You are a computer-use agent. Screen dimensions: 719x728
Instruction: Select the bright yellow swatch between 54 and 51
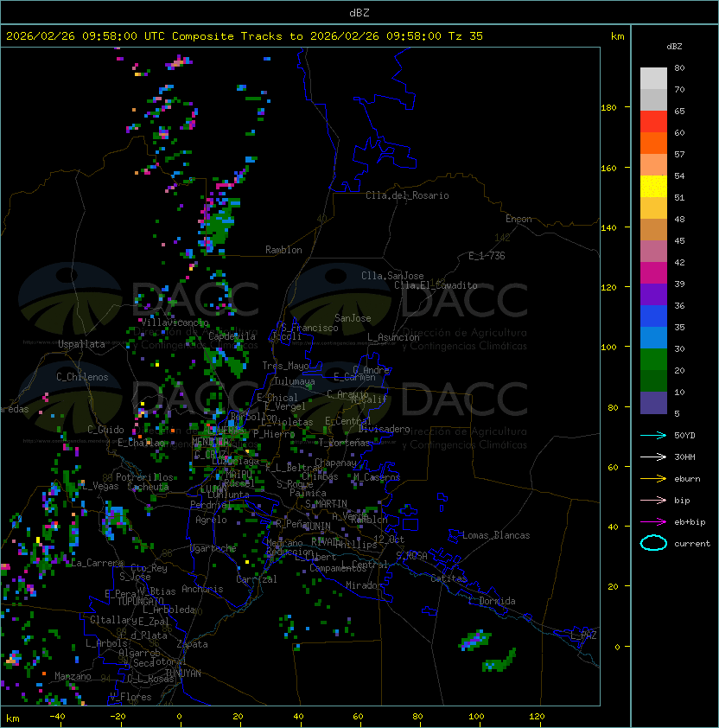click(x=653, y=187)
